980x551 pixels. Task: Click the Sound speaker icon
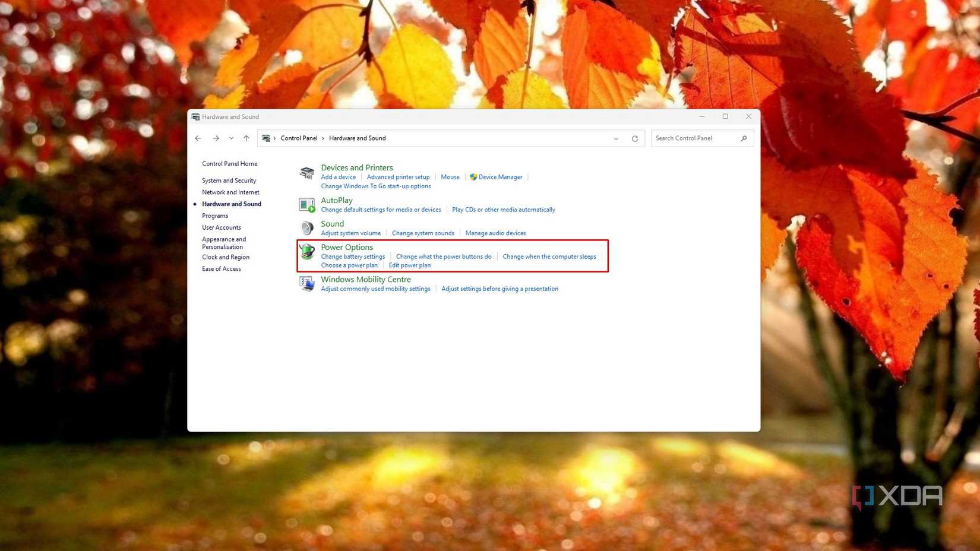306,228
